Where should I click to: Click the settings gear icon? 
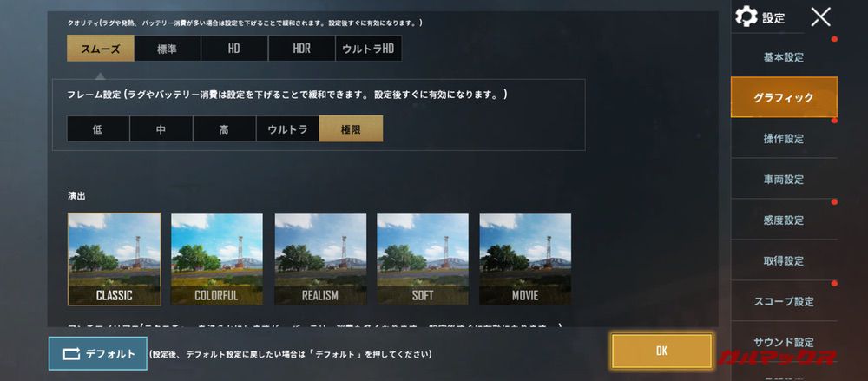tap(746, 16)
